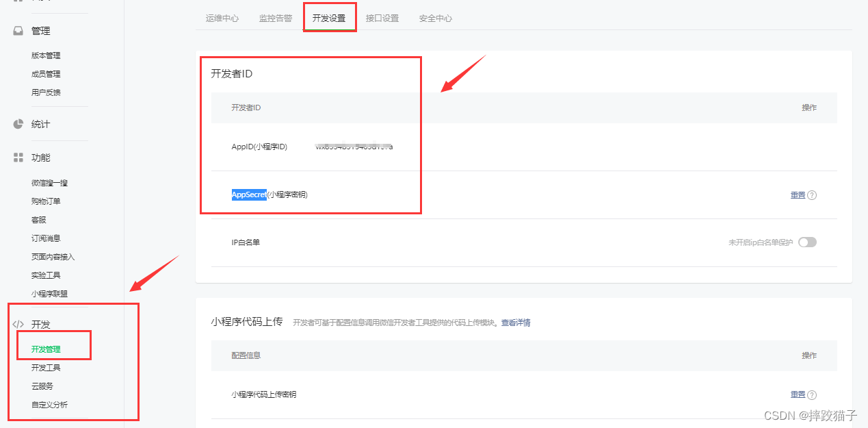Click the 统计 pie chart icon
The width and height of the screenshot is (868, 428).
[x=18, y=124]
